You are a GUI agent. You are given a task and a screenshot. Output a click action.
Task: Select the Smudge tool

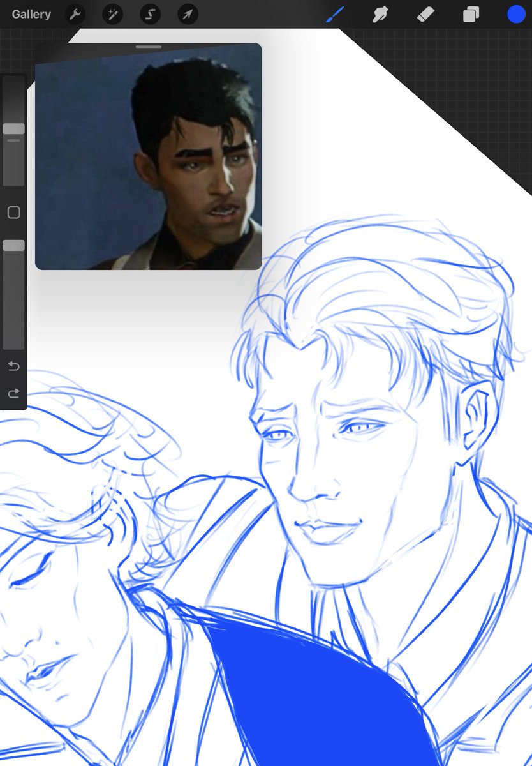tap(381, 14)
